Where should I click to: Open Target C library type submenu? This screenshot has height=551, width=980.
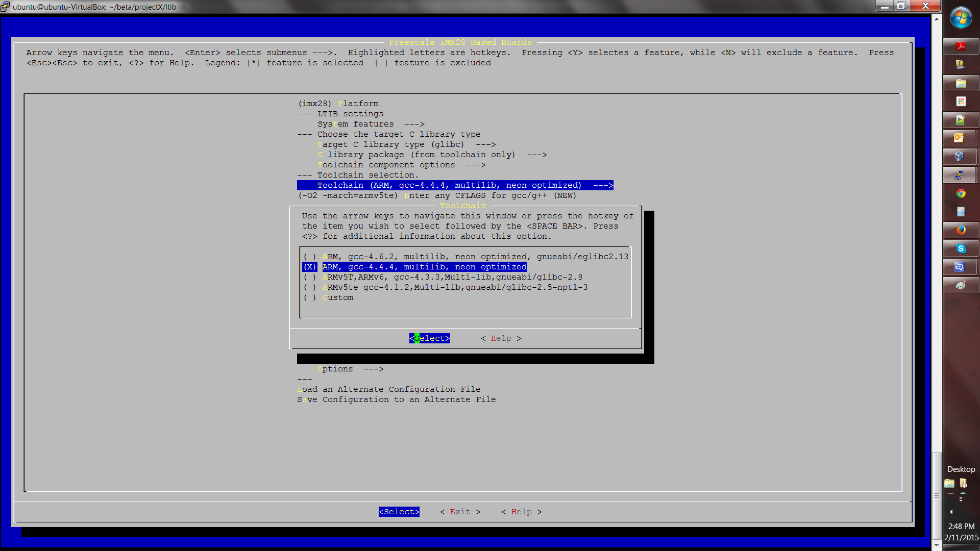(406, 144)
